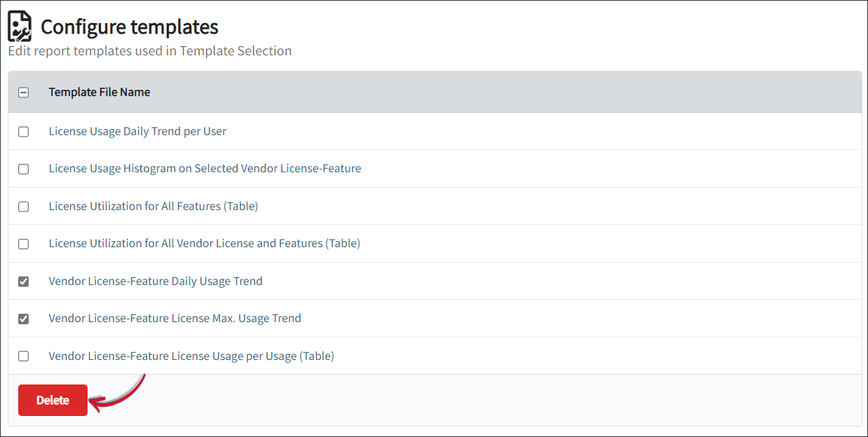Open License Usage Histogram on Selected Vendor License-Feature
Viewport: 868px width, 437px height.
(205, 168)
